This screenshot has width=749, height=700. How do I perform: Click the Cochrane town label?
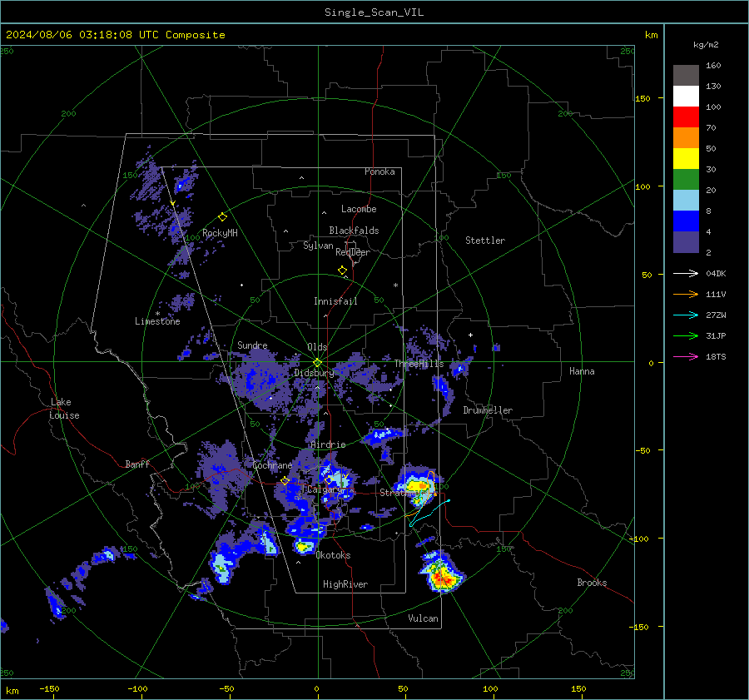click(x=272, y=465)
